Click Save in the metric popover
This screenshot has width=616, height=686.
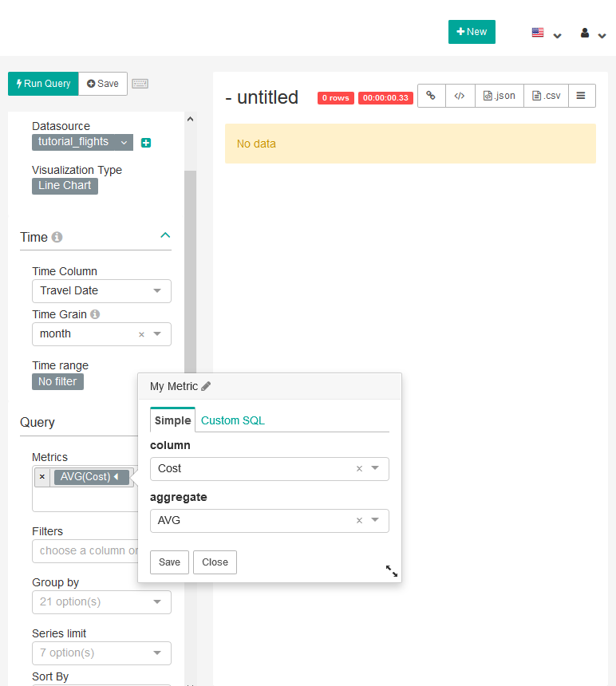[169, 562]
